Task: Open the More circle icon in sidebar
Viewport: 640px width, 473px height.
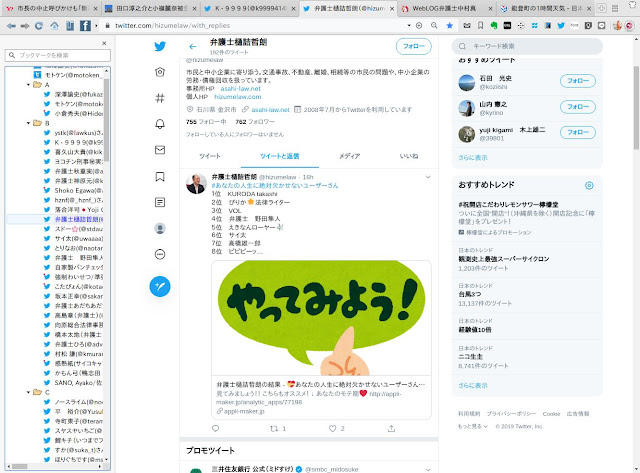Action: coord(160,255)
